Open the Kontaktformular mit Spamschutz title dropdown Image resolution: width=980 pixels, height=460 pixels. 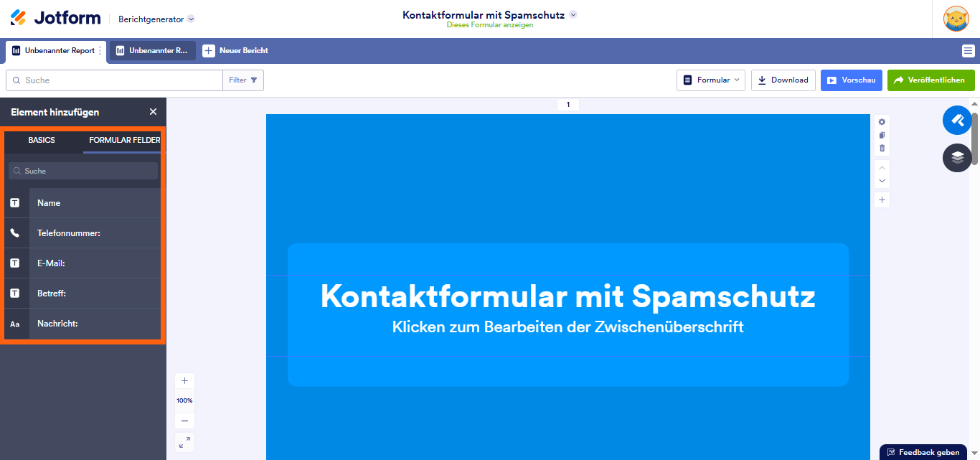point(573,14)
